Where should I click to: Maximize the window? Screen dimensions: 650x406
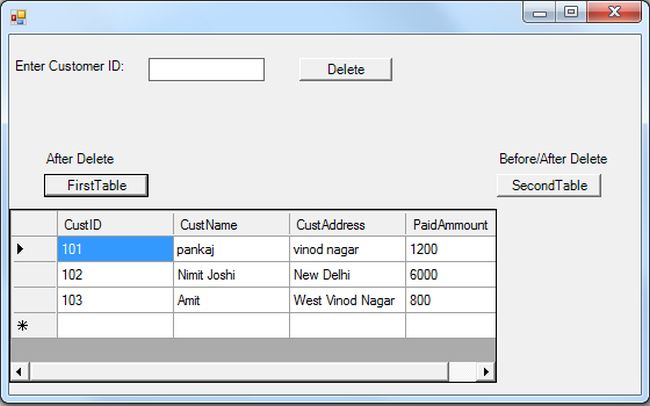(571, 12)
